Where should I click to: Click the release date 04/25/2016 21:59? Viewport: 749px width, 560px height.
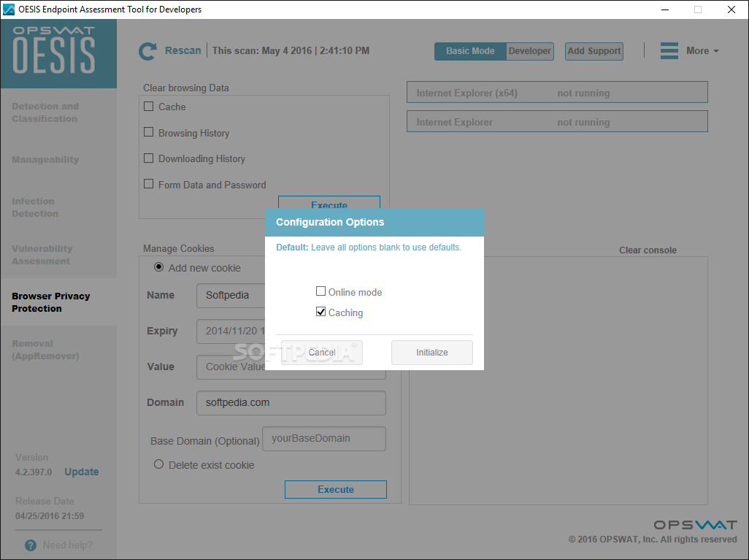pyautogui.click(x=50, y=516)
